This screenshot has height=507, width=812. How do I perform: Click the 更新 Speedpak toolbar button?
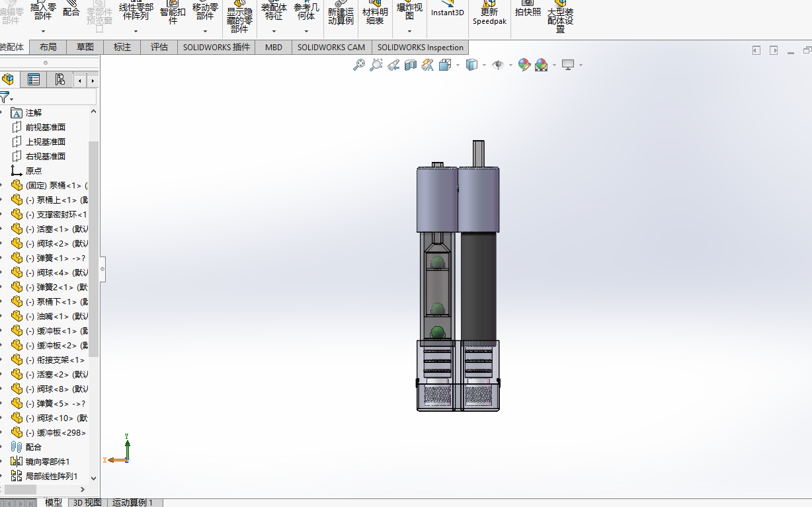coord(489,13)
